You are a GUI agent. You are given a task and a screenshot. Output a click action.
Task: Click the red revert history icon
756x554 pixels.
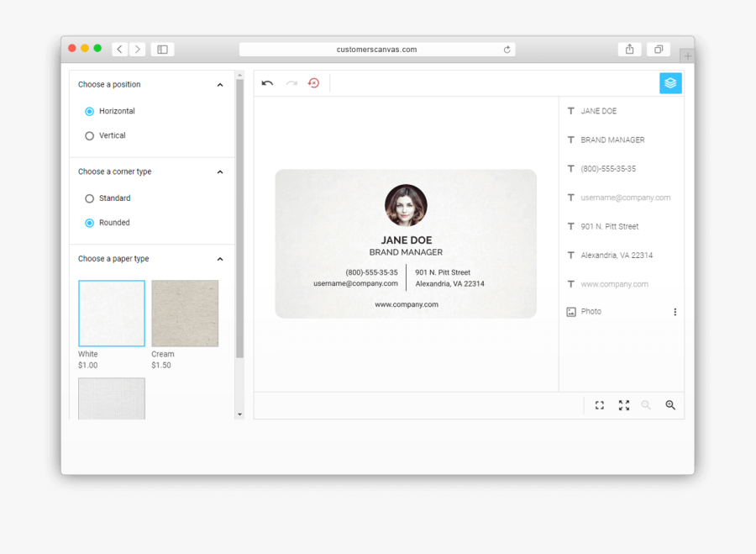(x=314, y=83)
